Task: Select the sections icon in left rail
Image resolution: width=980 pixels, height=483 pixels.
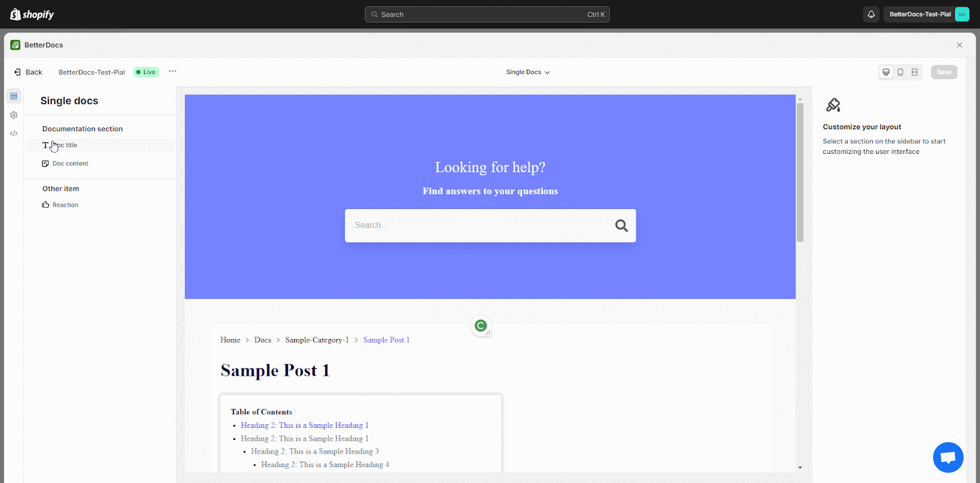Action: click(x=13, y=96)
